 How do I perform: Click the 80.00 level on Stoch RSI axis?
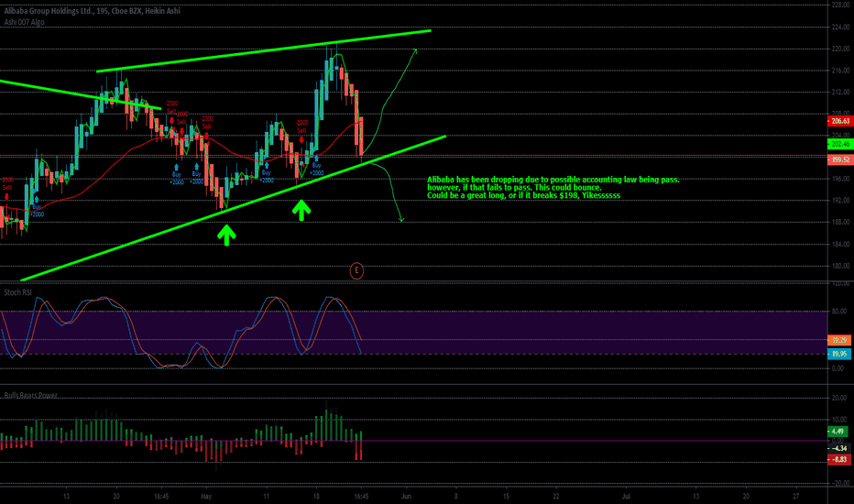coord(839,312)
